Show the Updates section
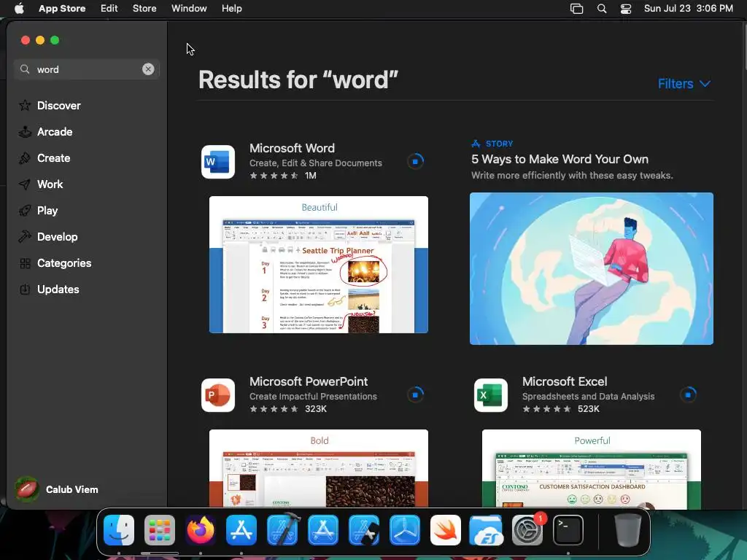Viewport: 747px width, 560px height. coord(58,289)
